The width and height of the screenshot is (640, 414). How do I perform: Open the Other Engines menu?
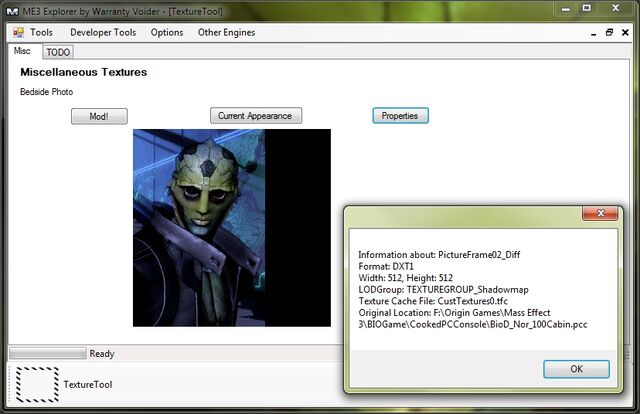point(227,32)
